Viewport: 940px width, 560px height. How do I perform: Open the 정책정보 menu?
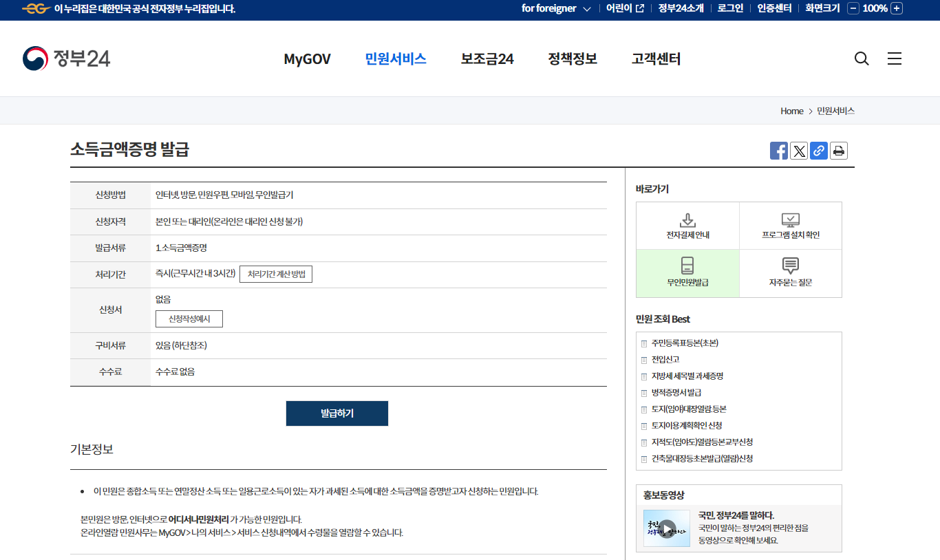pyautogui.click(x=573, y=59)
